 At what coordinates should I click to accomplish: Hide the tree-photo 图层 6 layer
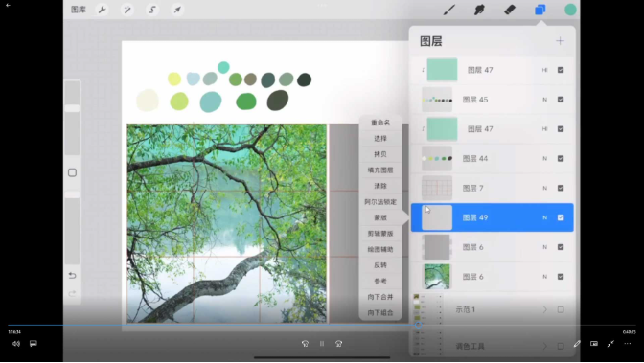point(561,277)
